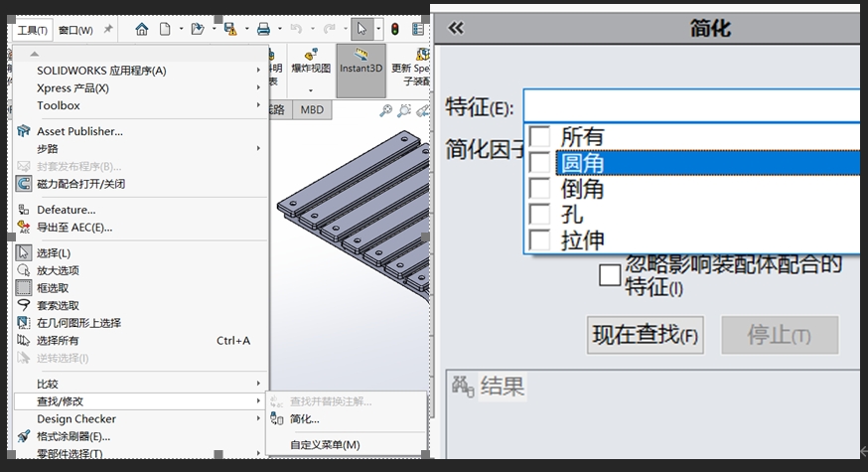This screenshot has width=868, height=472.
Task: Click the Undo arrow icon
Action: click(x=296, y=29)
